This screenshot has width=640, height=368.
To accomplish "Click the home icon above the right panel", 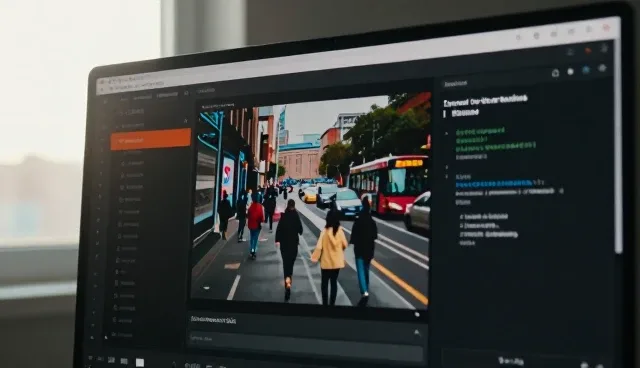I will coord(555,73).
